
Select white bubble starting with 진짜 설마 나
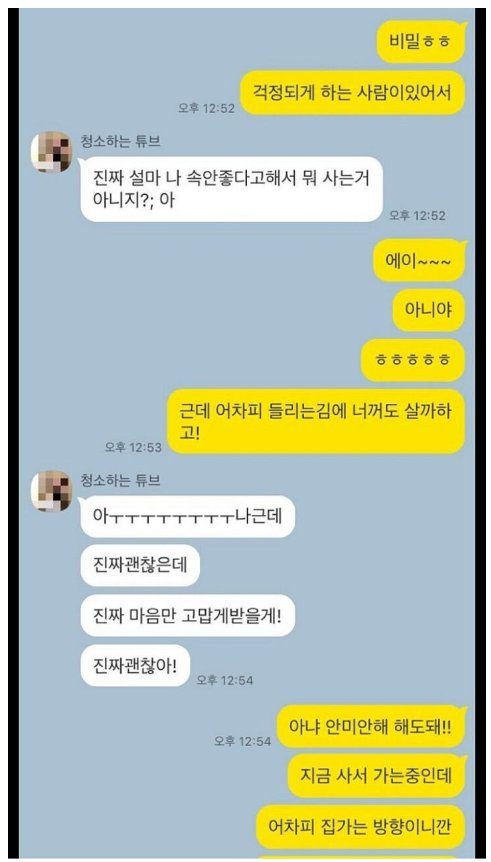click(231, 189)
